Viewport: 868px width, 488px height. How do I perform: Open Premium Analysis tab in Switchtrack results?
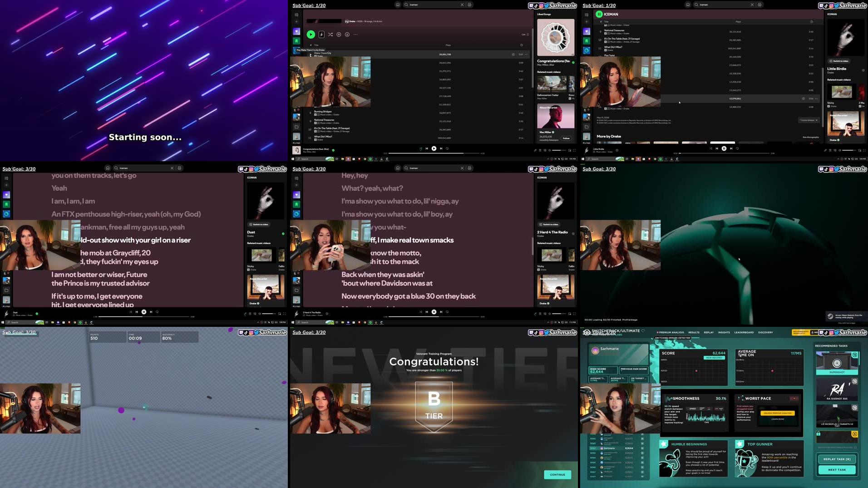coord(671,332)
